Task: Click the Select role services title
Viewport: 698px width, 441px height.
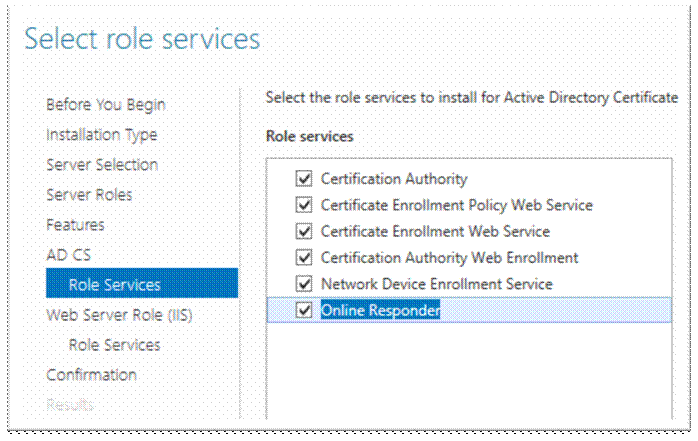Action: tap(142, 39)
